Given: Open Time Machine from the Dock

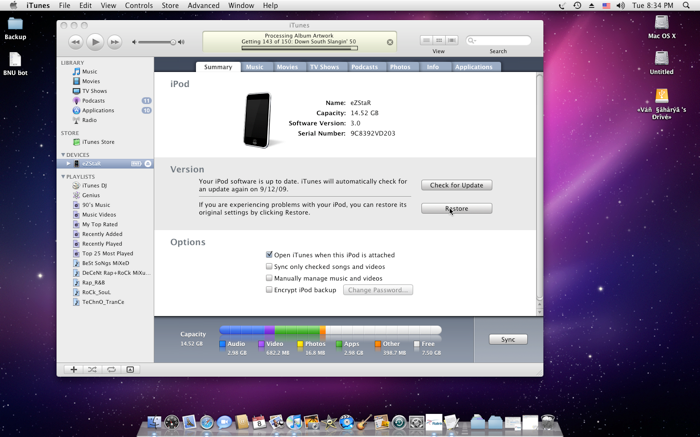Looking at the screenshot, I should [x=399, y=422].
